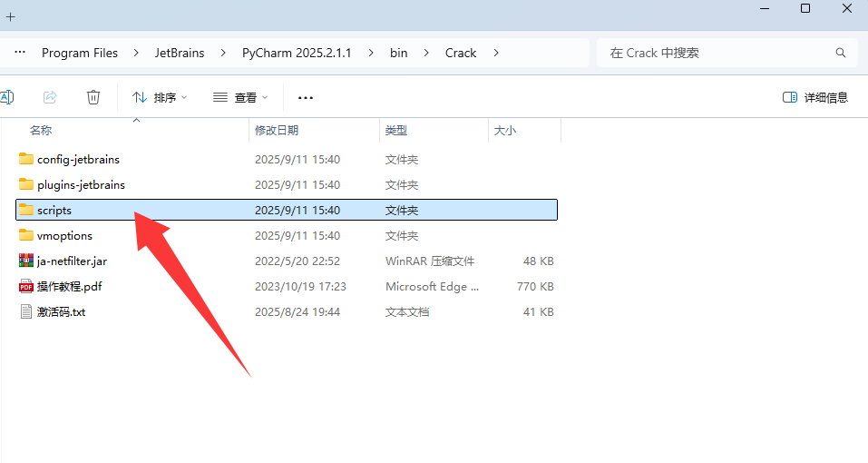Select the config-jetbrains folder icon
This screenshot has height=463, width=868.
[x=26, y=159]
